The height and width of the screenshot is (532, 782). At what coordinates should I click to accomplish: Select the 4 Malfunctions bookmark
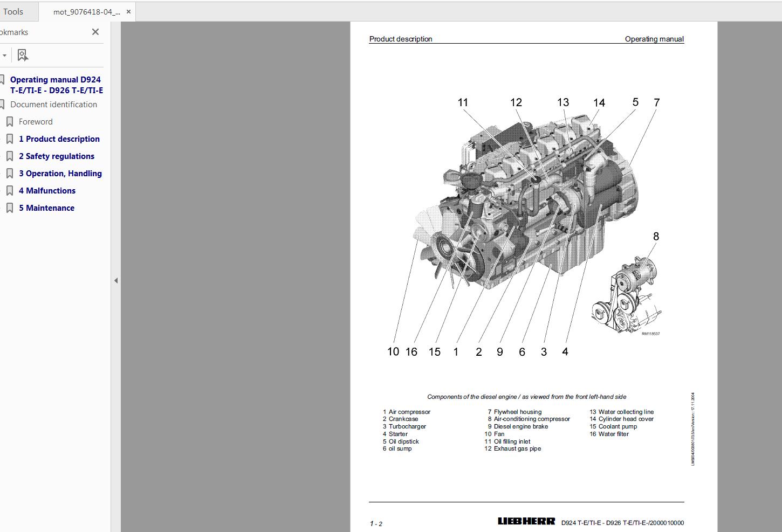(x=47, y=190)
